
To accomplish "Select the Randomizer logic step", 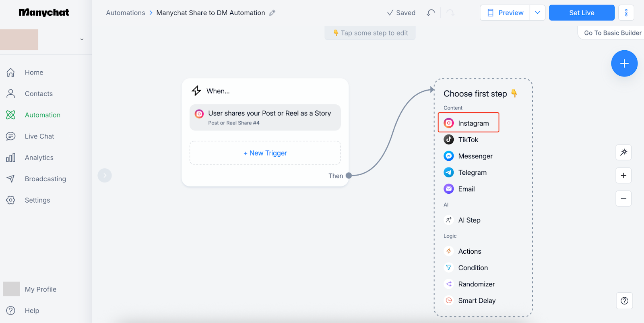I will [476, 284].
